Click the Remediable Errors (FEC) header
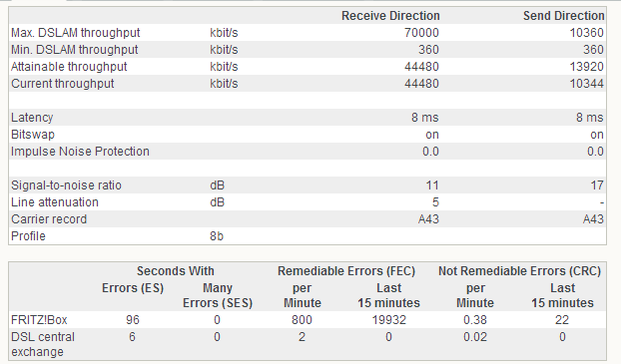This screenshot has height=364, width=621. (346, 271)
